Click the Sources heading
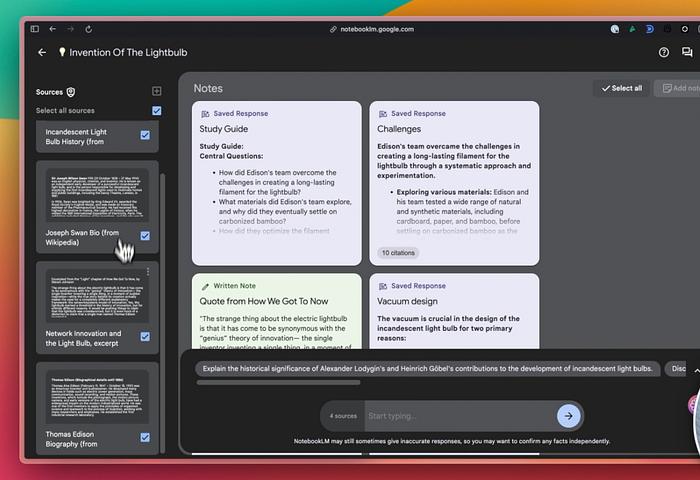Viewport: 700px width, 480px height. [49, 92]
